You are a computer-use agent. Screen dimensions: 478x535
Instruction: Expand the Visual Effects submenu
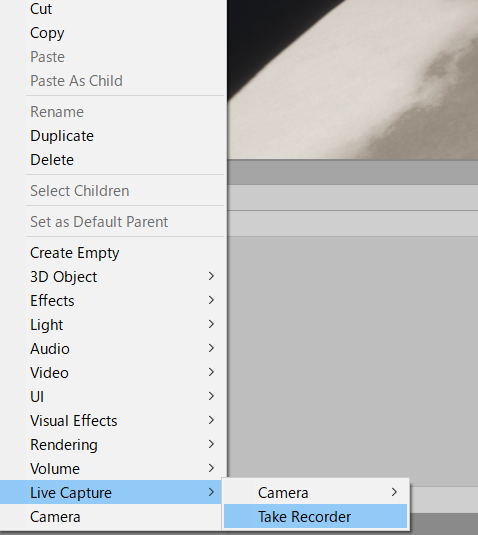pos(113,421)
